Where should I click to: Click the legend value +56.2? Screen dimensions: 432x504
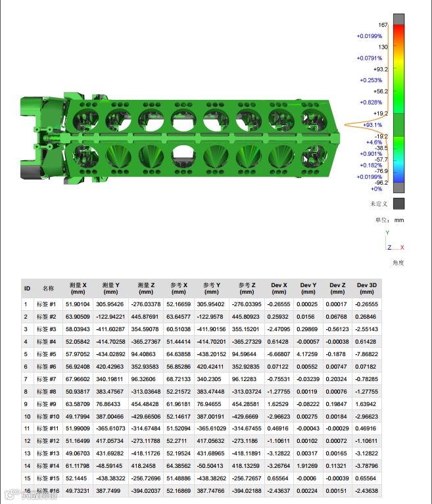pos(381,91)
